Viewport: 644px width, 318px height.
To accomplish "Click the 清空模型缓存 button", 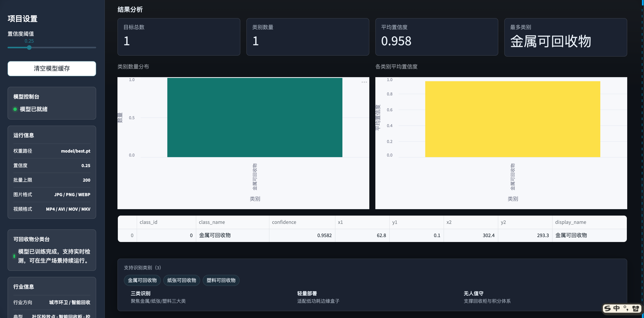I will click(x=52, y=68).
